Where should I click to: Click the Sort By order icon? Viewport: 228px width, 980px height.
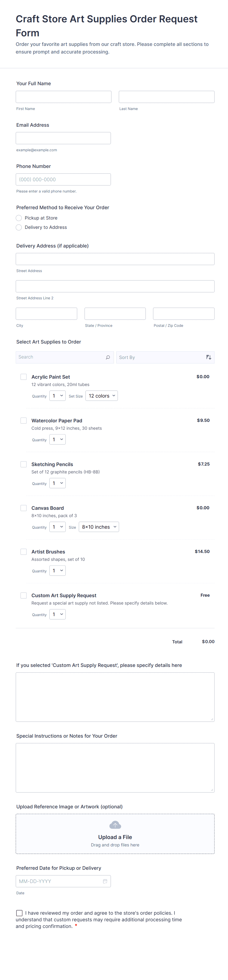(209, 357)
